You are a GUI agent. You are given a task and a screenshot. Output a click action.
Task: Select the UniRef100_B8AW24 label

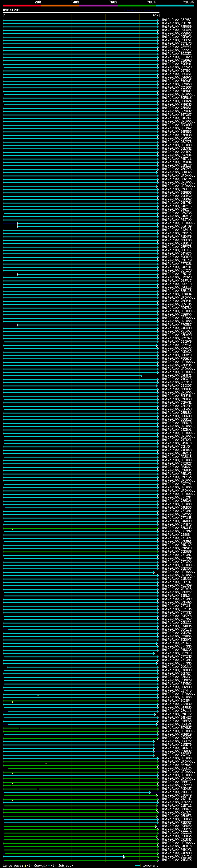pyautogui.click(x=177, y=101)
